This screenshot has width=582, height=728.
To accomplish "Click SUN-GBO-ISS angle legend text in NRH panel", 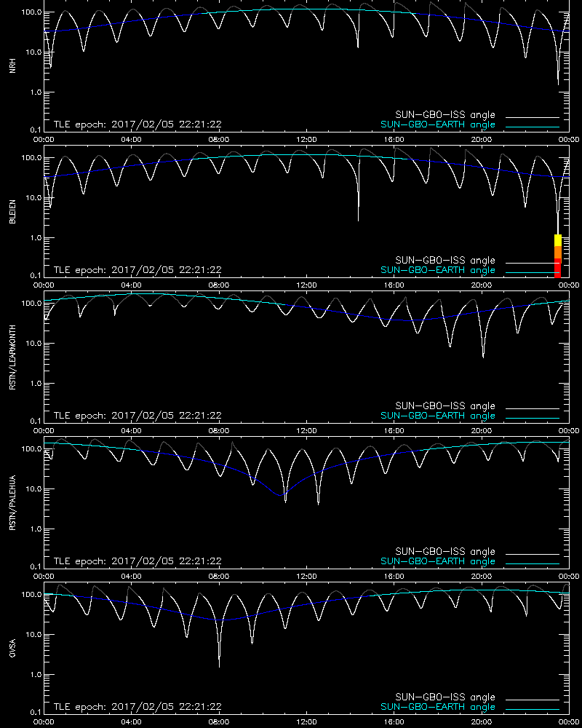I will click(445, 115).
